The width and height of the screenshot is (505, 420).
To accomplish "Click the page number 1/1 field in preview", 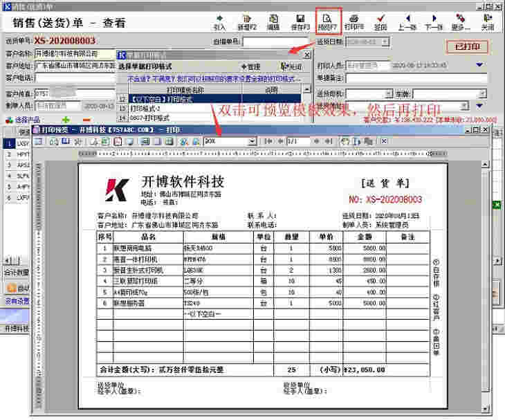I will [299, 141].
